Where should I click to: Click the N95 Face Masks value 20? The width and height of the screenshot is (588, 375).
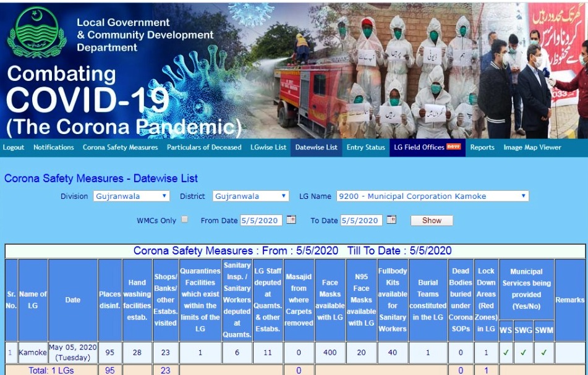pyautogui.click(x=361, y=353)
